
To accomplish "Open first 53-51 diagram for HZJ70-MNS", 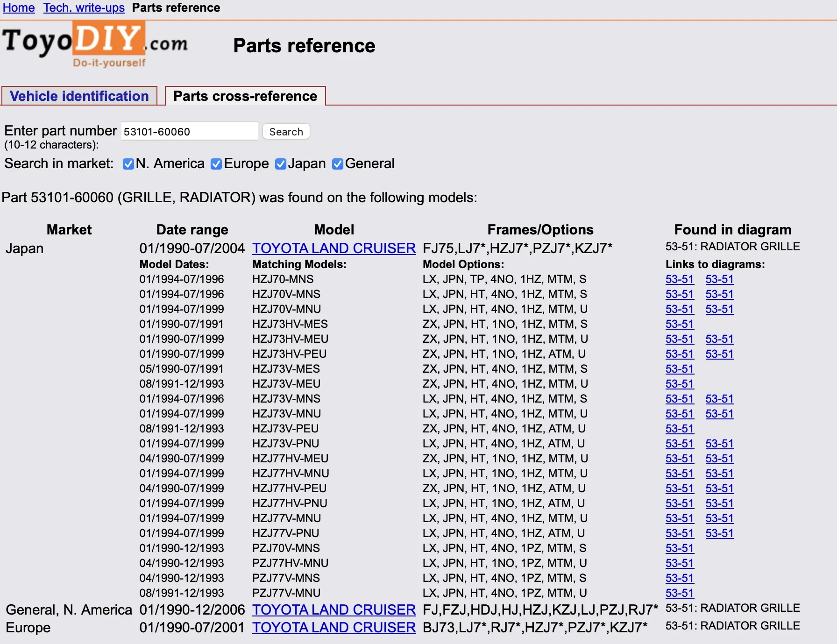I will pyautogui.click(x=680, y=279).
